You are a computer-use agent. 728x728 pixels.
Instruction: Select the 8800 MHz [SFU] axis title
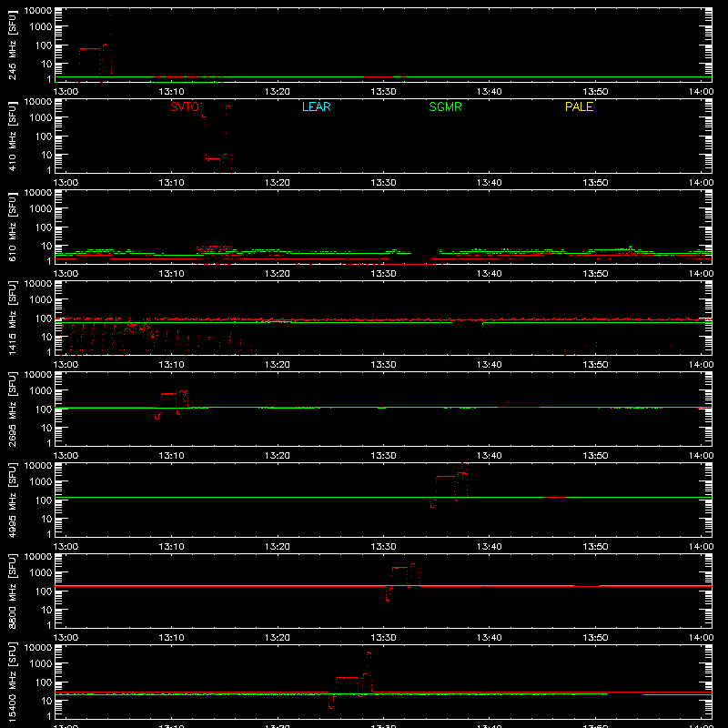13,591
